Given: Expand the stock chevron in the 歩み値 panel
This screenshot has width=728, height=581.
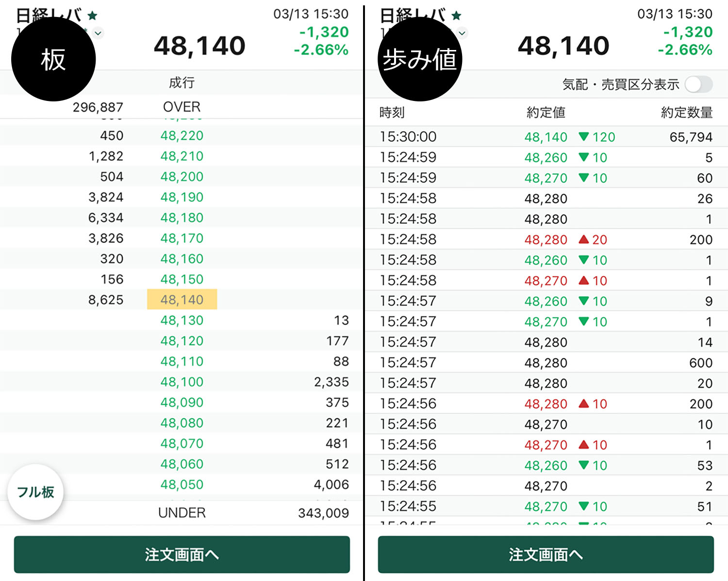Looking at the screenshot, I should pyautogui.click(x=463, y=33).
